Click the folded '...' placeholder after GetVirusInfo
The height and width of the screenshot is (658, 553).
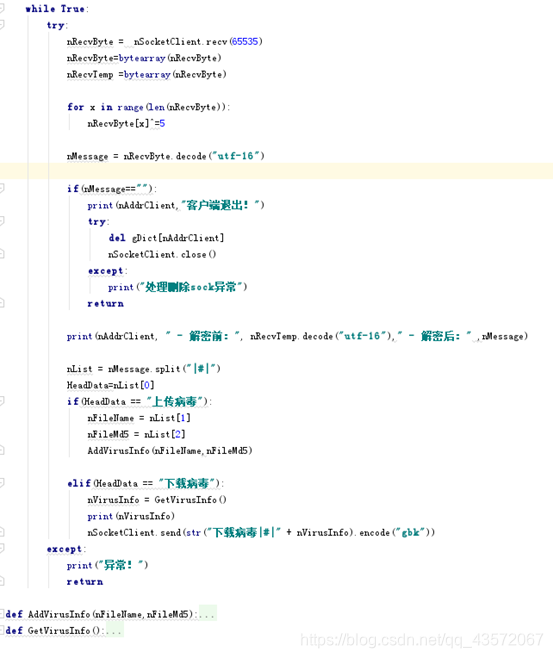[x=114, y=630]
